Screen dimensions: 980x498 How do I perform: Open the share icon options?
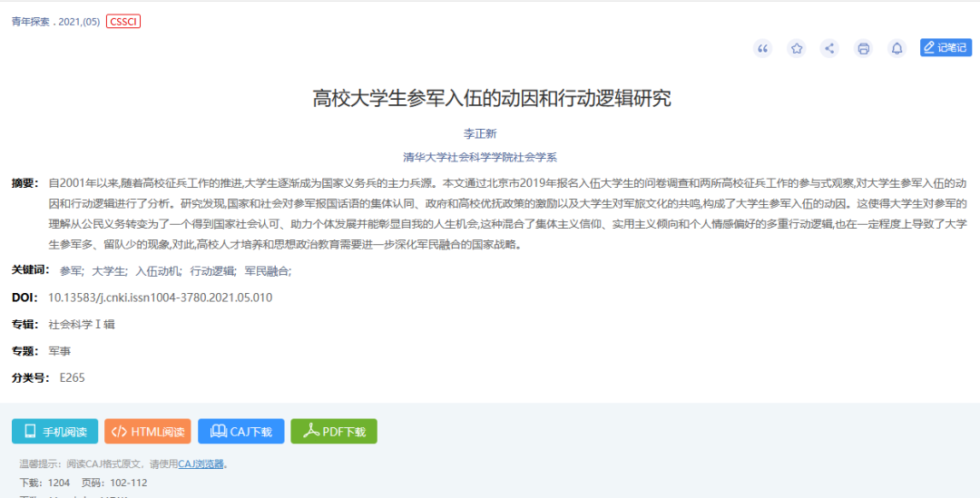tap(829, 49)
